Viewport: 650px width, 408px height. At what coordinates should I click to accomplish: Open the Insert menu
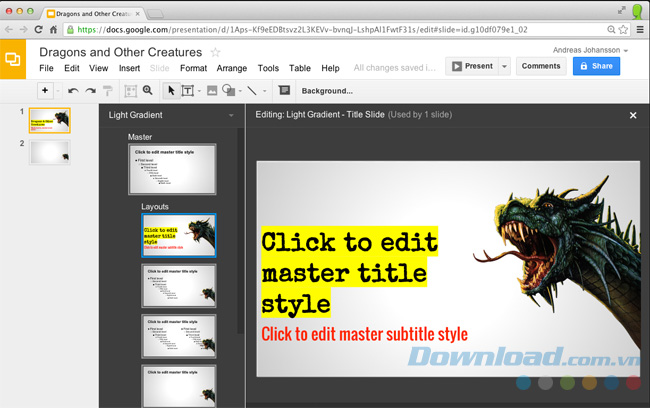tap(129, 68)
